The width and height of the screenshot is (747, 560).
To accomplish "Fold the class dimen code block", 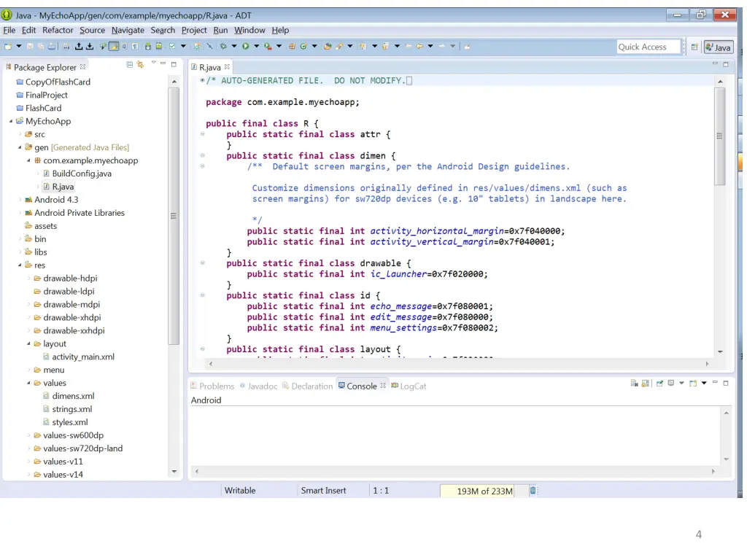I will click(203, 155).
